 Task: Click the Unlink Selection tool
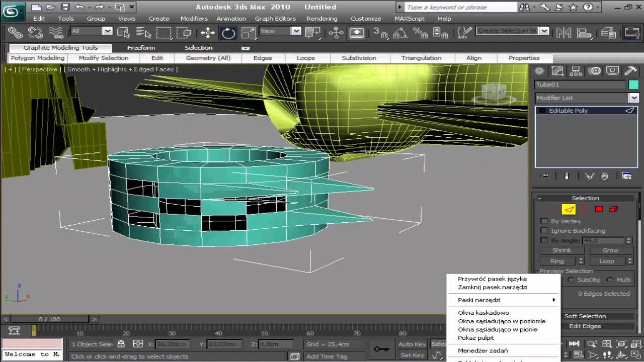[x=35, y=33]
